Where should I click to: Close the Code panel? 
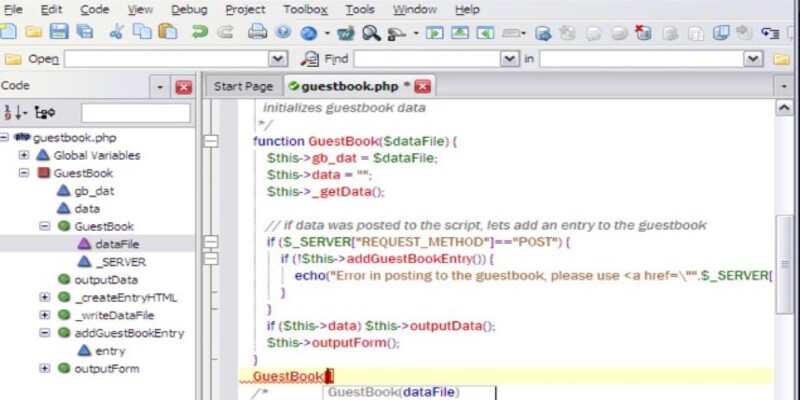click(x=184, y=87)
